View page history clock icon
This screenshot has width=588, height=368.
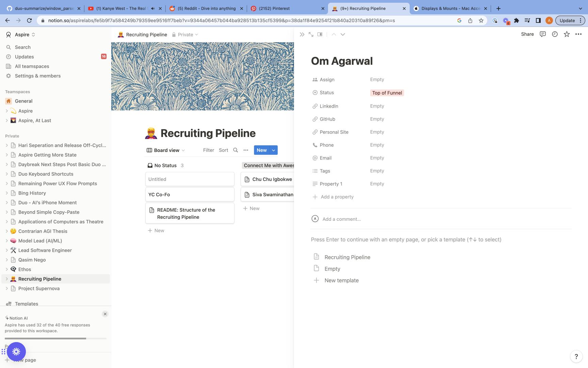(555, 34)
